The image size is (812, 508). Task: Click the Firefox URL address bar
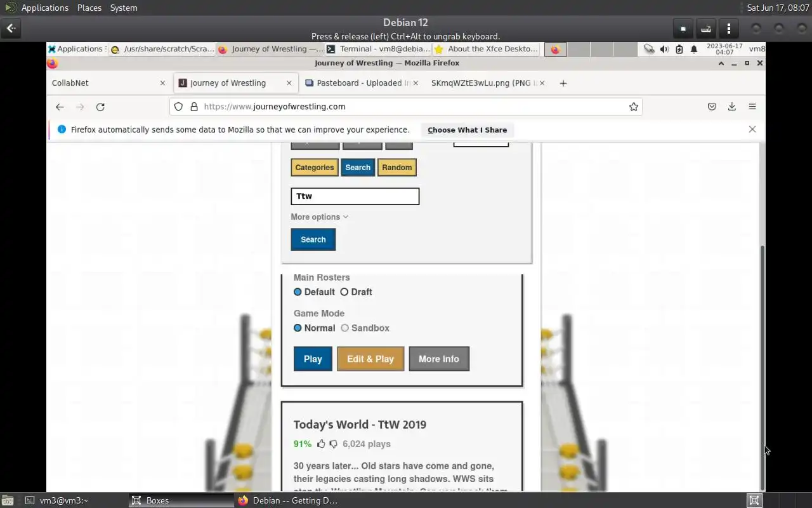pyautogui.click(x=406, y=107)
